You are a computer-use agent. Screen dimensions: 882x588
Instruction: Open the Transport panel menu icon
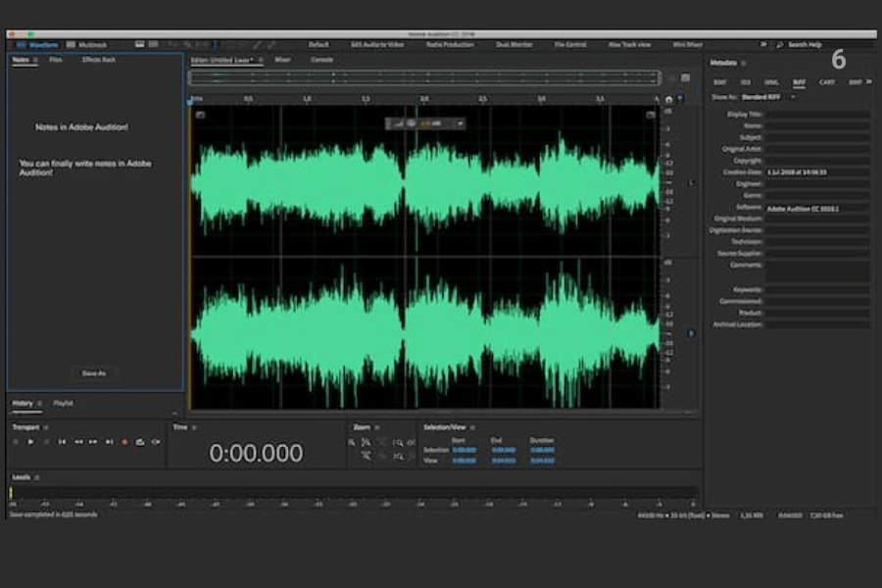point(45,427)
